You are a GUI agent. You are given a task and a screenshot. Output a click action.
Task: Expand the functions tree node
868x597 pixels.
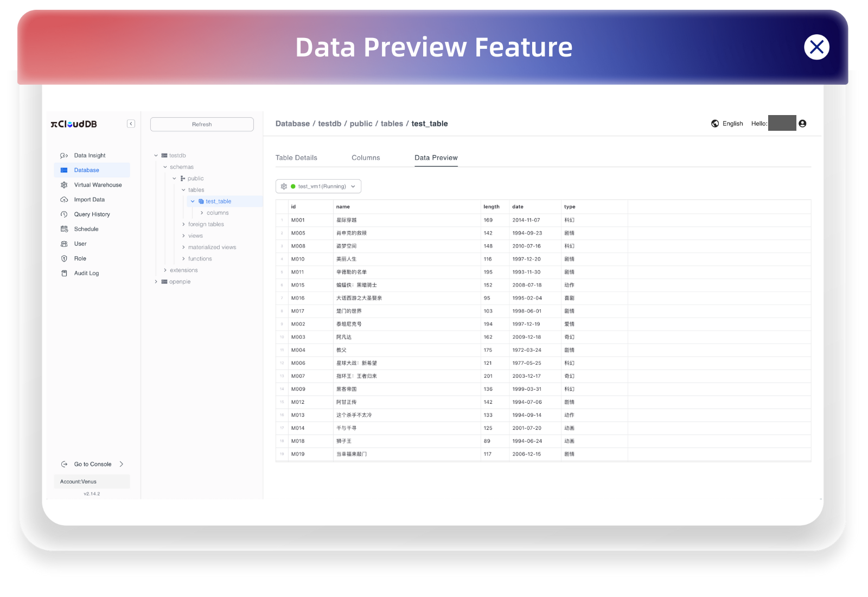(x=183, y=259)
